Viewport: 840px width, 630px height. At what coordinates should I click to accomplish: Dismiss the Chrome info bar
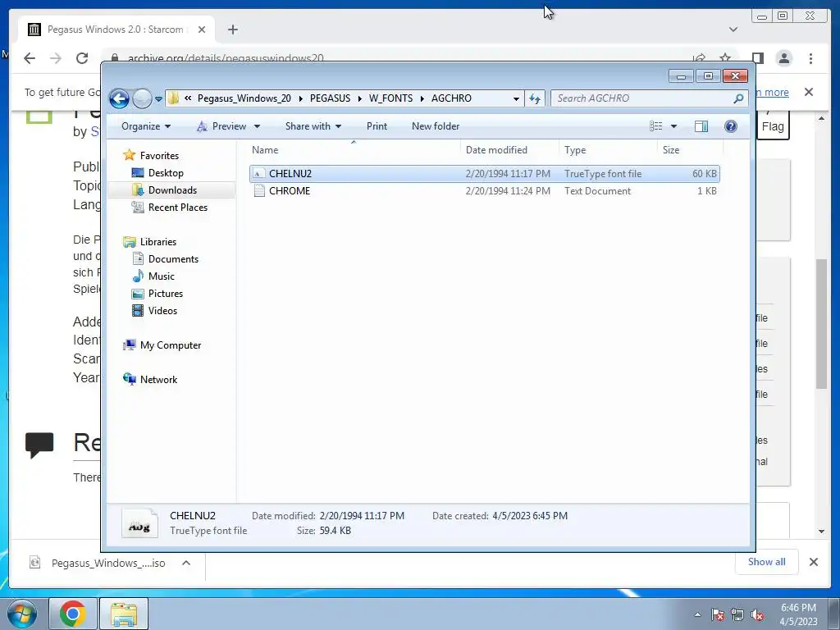pos(809,92)
